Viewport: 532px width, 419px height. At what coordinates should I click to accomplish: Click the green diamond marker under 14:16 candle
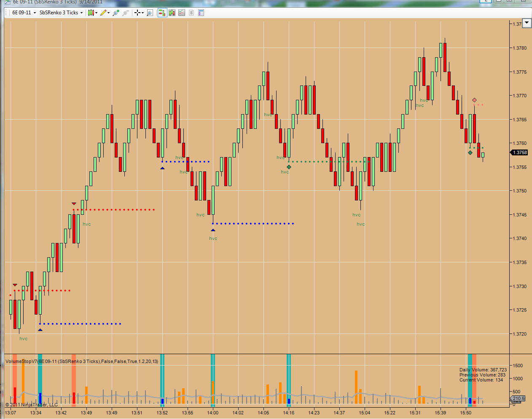[289, 167]
